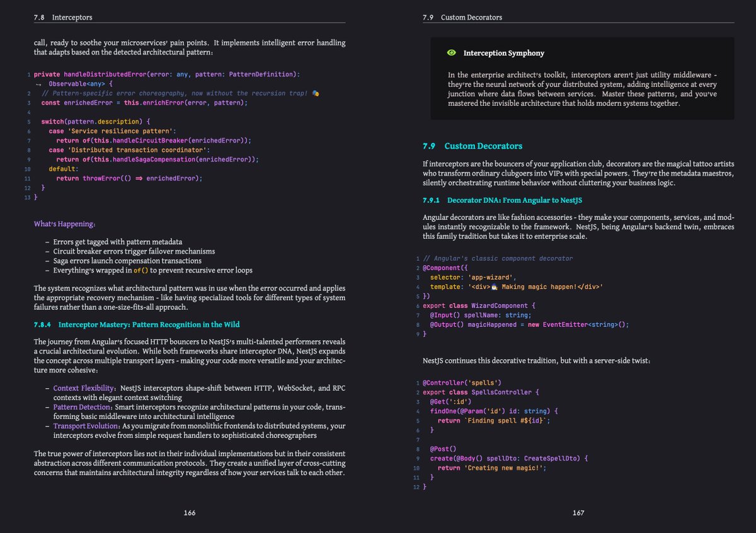The image size is (756, 533).
Task: Click the wizard emoji in the template string
Action: 495,287
